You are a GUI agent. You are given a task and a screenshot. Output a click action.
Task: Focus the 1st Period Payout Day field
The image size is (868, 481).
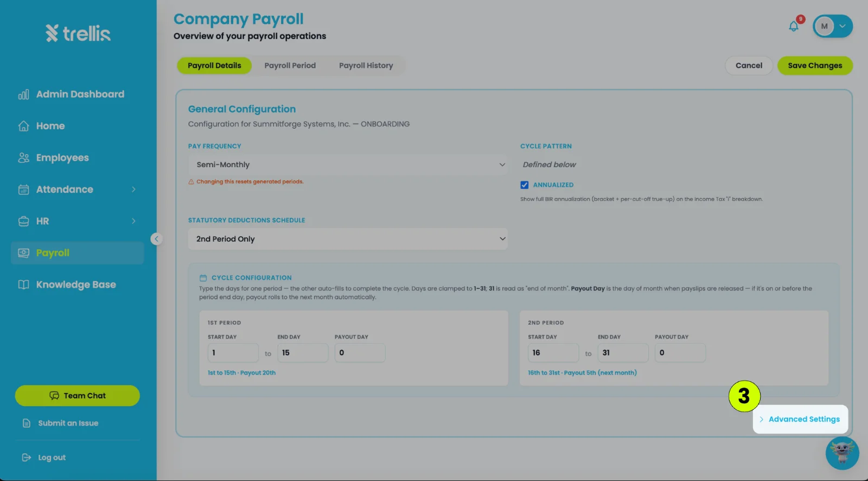click(360, 353)
